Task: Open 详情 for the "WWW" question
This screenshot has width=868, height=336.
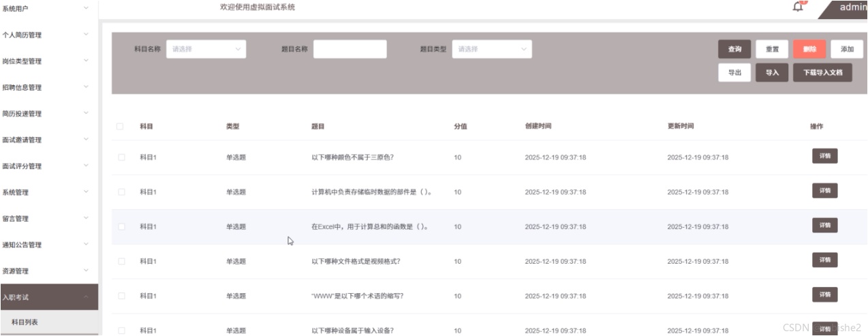Action: tap(824, 294)
